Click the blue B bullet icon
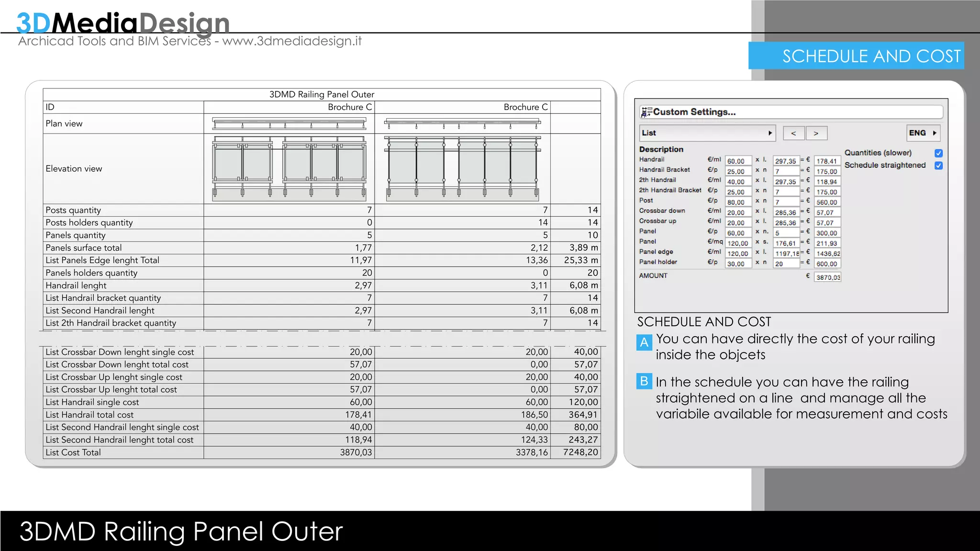 point(644,381)
